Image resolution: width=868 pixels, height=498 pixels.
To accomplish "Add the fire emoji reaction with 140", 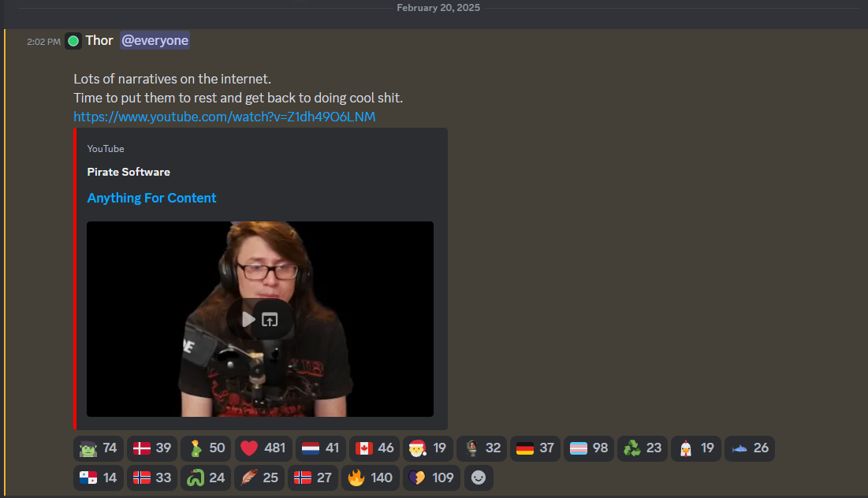I will [371, 478].
